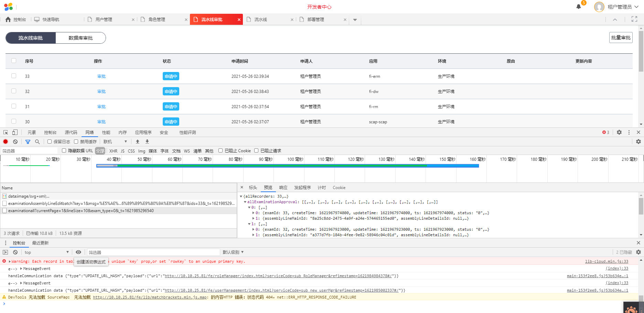Expand the examId: 33 object node
This screenshot has height=313, width=644.
tap(254, 213)
